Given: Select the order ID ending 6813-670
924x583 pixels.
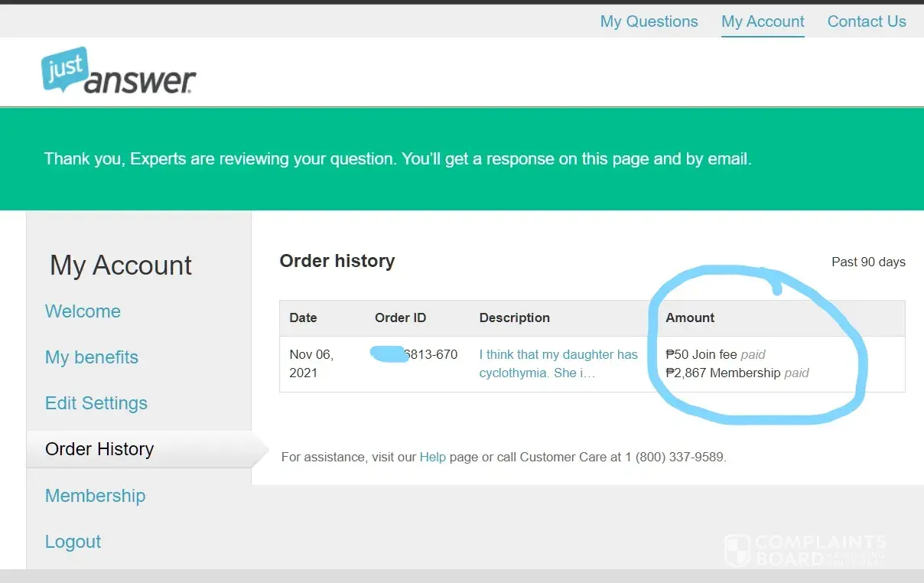Looking at the screenshot, I should [x=414, y=354].
